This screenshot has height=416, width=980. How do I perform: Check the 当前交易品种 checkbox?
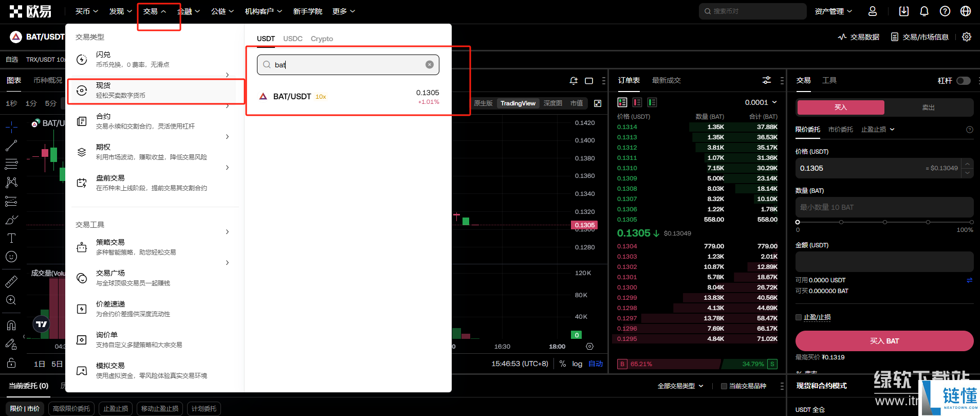click(724, 386)
